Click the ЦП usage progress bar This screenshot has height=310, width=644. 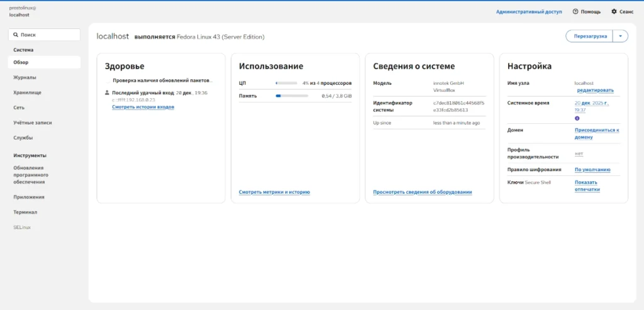(x=286, y=83)
